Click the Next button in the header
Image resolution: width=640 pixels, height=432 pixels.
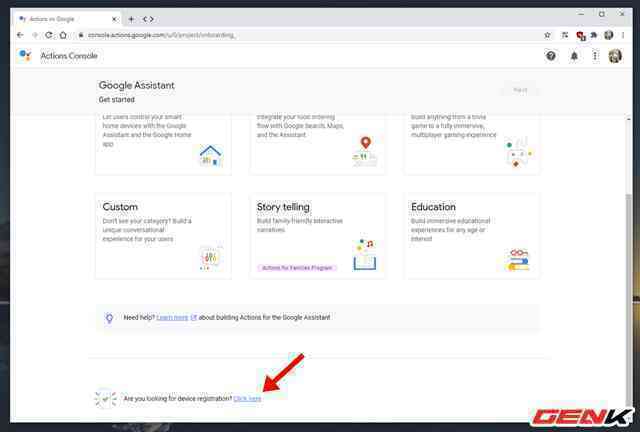520,90
